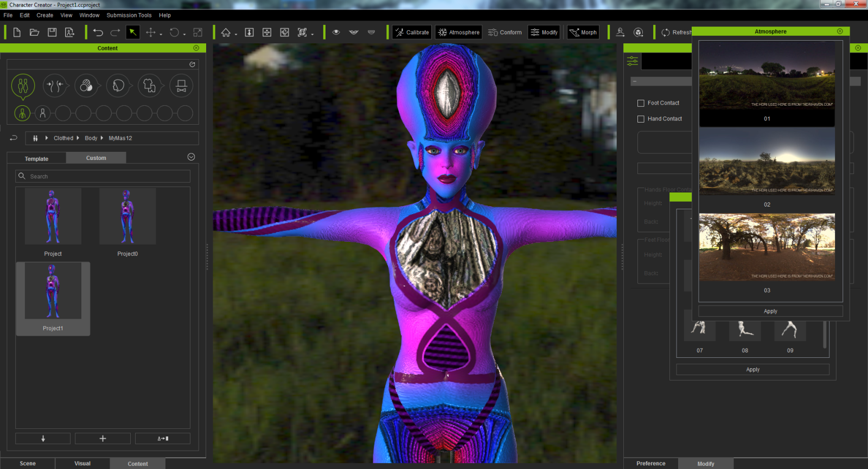Screen dimensions: 868x469
Task: Click the Calibrate button
Action: pos(412,33)
